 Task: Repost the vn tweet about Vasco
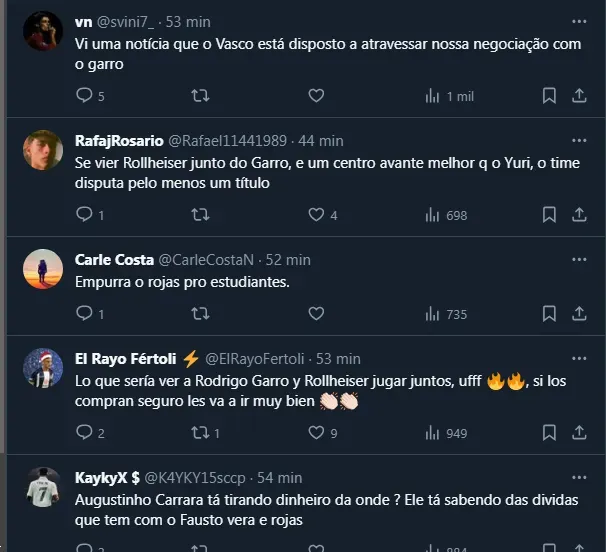coord(200,96)
